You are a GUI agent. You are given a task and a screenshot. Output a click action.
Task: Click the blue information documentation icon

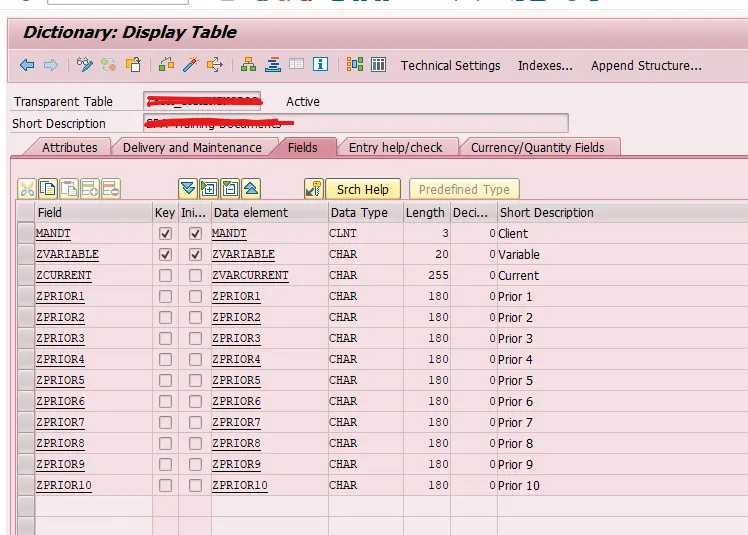pos(320,65)
